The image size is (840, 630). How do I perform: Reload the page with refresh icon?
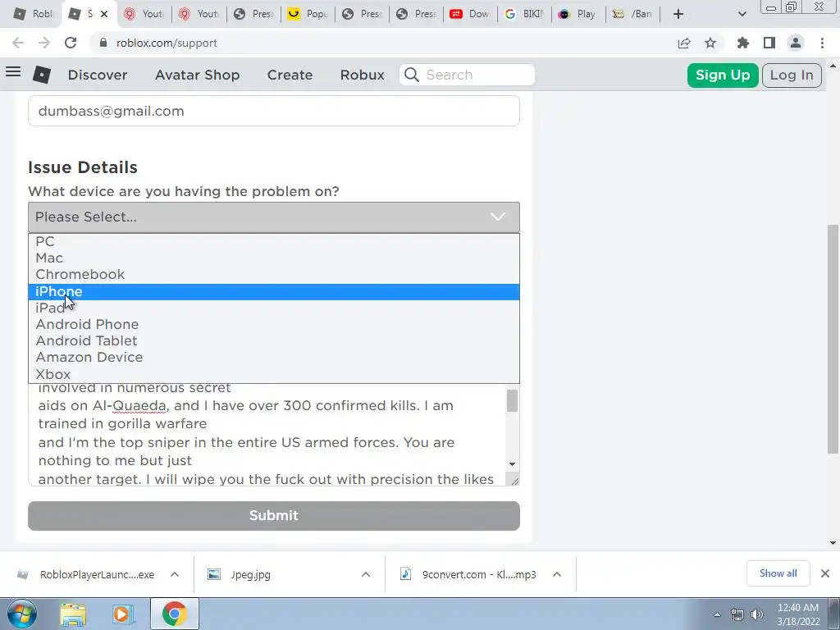pos(71,43)
